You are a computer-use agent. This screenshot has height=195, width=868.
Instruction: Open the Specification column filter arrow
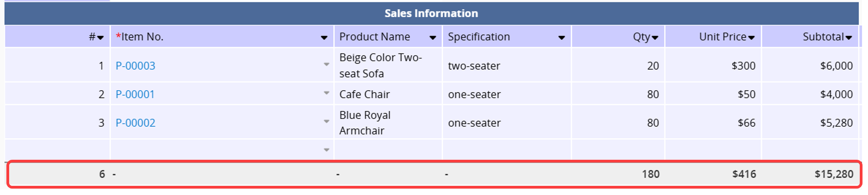562,38
